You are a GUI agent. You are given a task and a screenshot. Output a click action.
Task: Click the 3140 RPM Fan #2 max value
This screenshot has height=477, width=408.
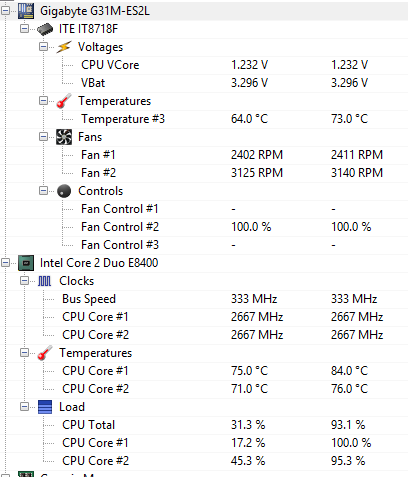[357, 173]
